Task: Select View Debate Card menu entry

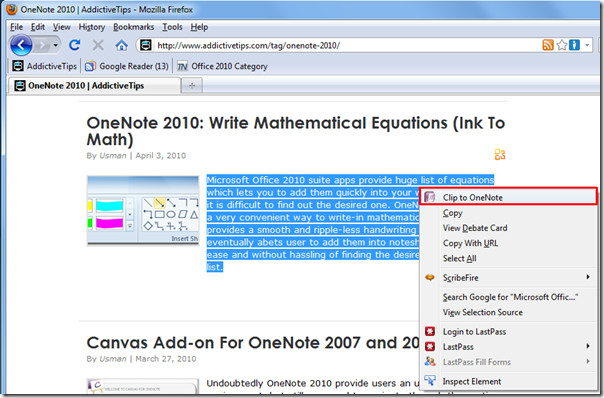Action: pos(508,228)
